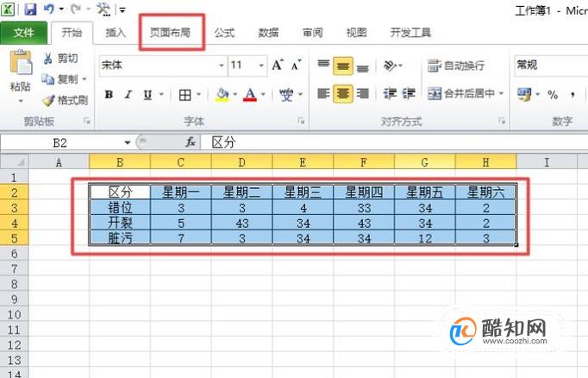This screenshot has height=378, width=588.
Task: Open the 审阅 Review tab
Action: (312, 33)
